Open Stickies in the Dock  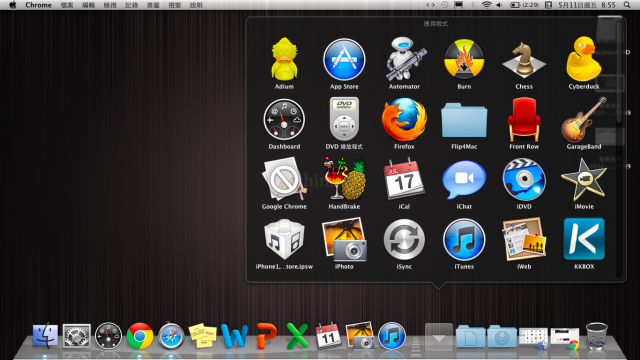point(202,336)
